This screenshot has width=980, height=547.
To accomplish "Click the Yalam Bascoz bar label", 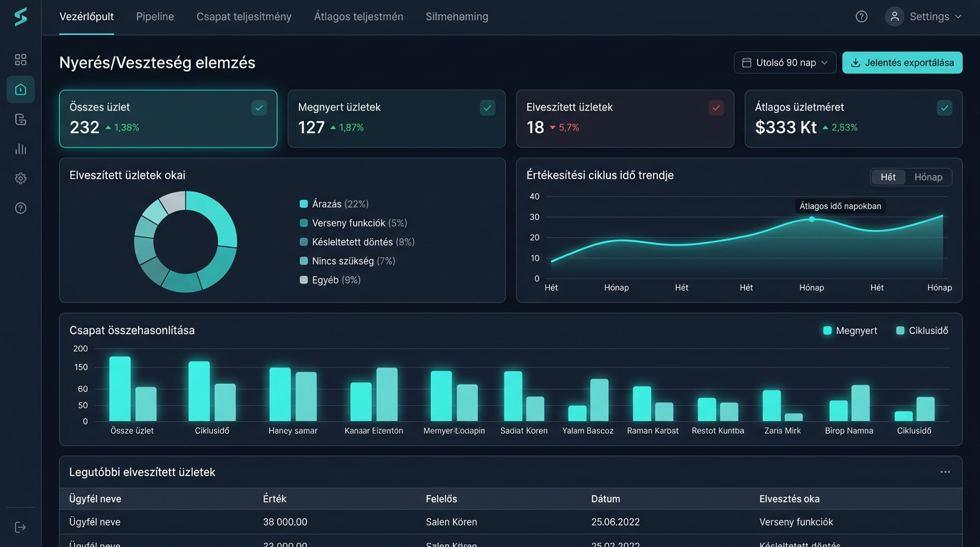I will coord(588,431).
